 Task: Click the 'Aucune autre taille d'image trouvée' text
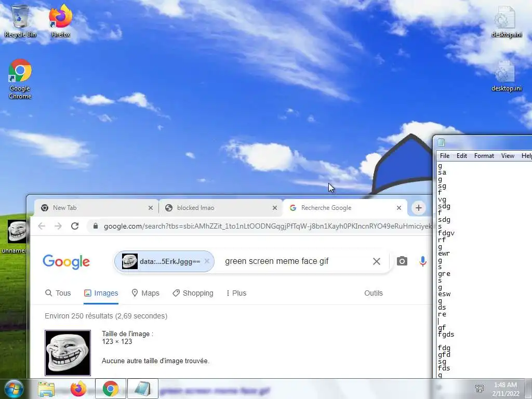[x=155, y=361]
